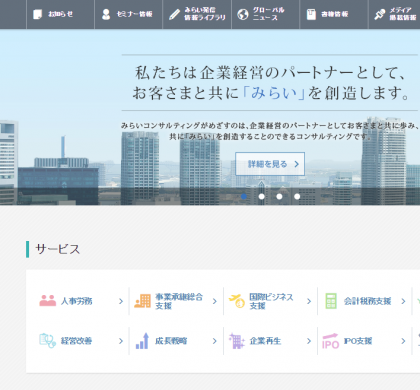The image size is (420, 390).
Task: Open the セミナー情報 navigation item
Action: (129, 14)
